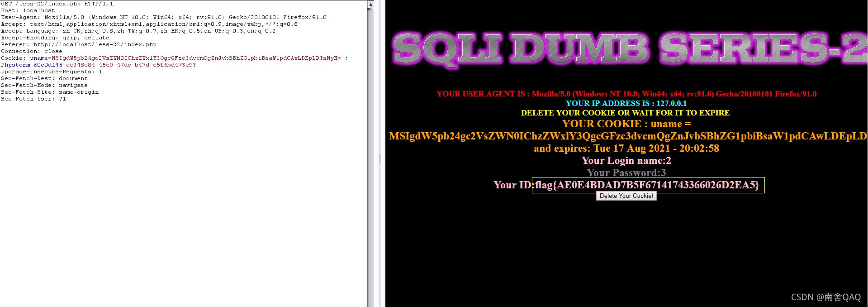The image size is (868, 307).
Task: Click the Cookie uname base64 value
Action: click(196, 58)
